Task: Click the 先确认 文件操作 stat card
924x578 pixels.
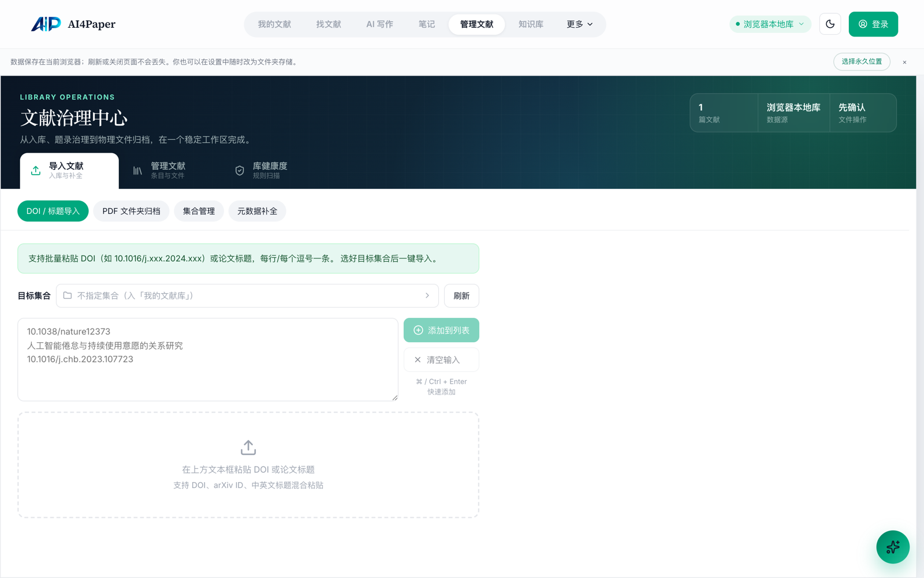Action: 863,113
